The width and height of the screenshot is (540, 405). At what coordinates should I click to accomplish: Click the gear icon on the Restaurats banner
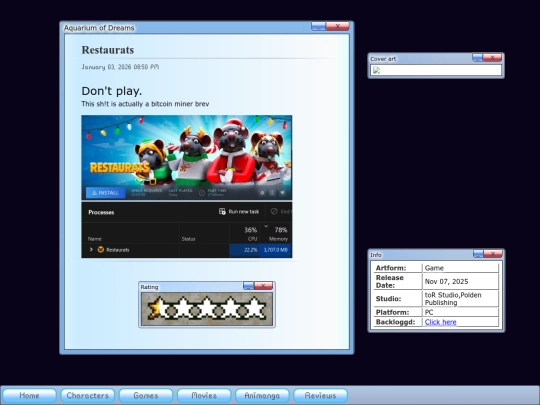(x=262, y=193)
